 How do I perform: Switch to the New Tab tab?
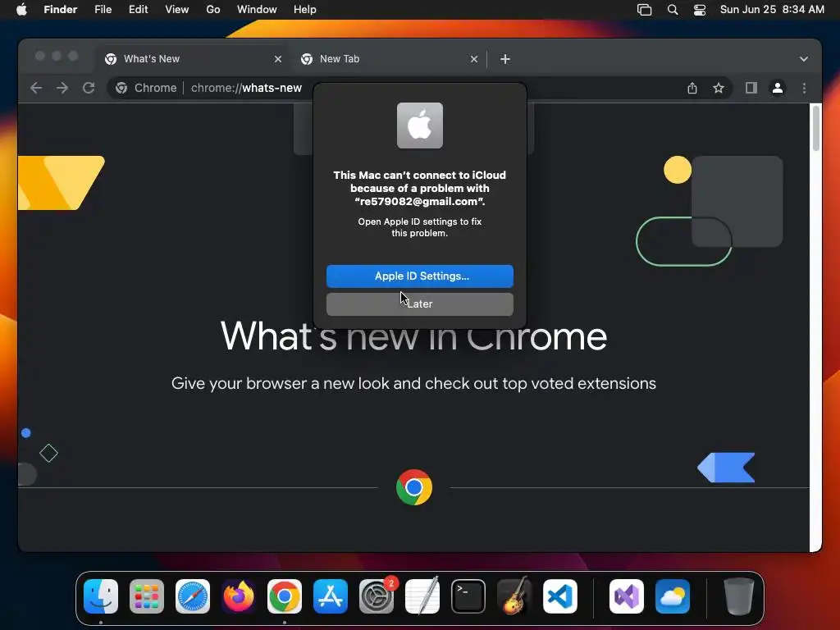[390, 59]
